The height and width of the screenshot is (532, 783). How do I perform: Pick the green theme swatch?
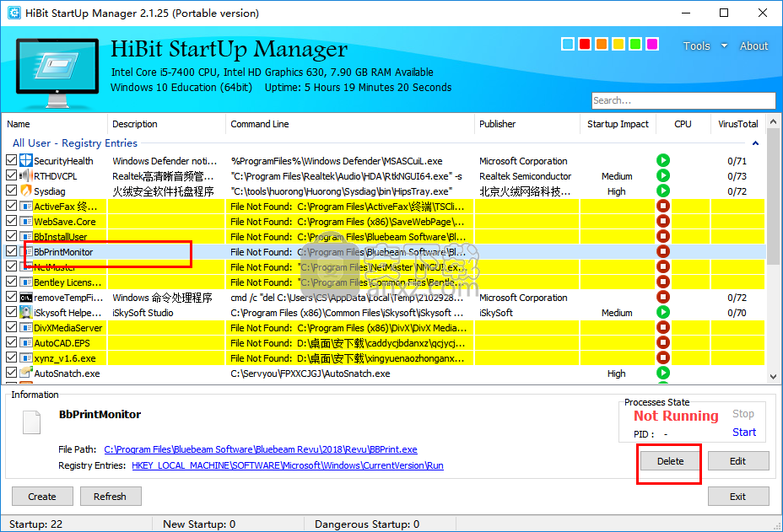click(635, 44)
